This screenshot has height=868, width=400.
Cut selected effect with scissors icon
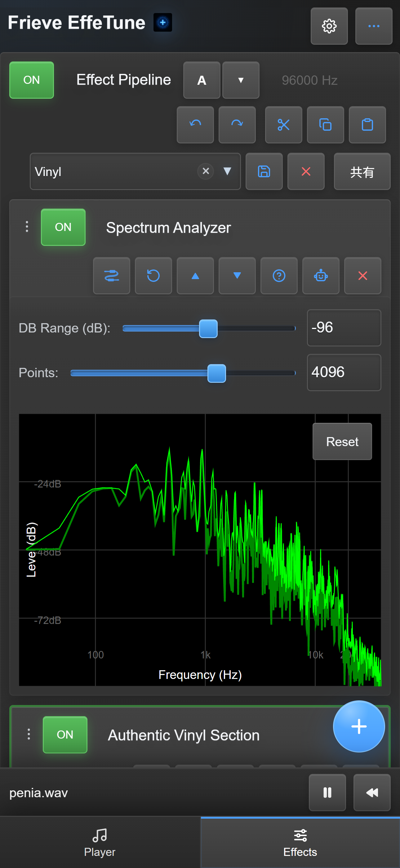coord(283,125)
